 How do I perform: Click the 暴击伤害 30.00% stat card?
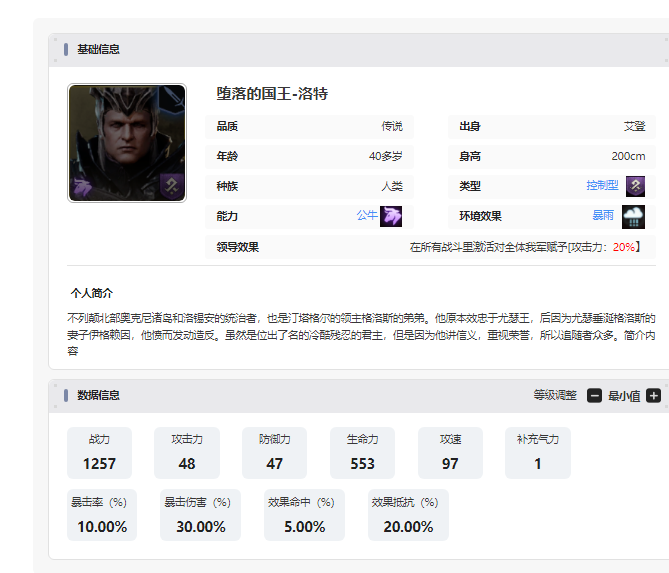coord(201,515)
